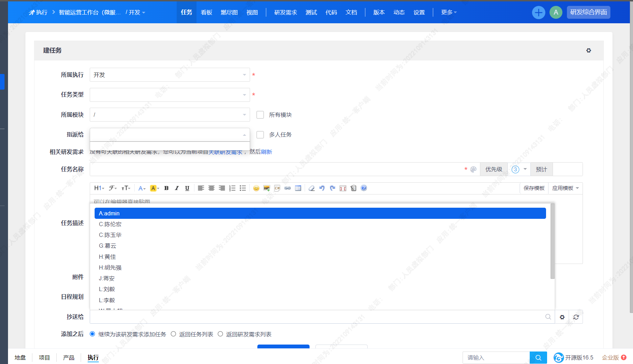Screen dimensions: 633x364
Task: Open priority level dropdown showing 3
Action: (519, 169)
